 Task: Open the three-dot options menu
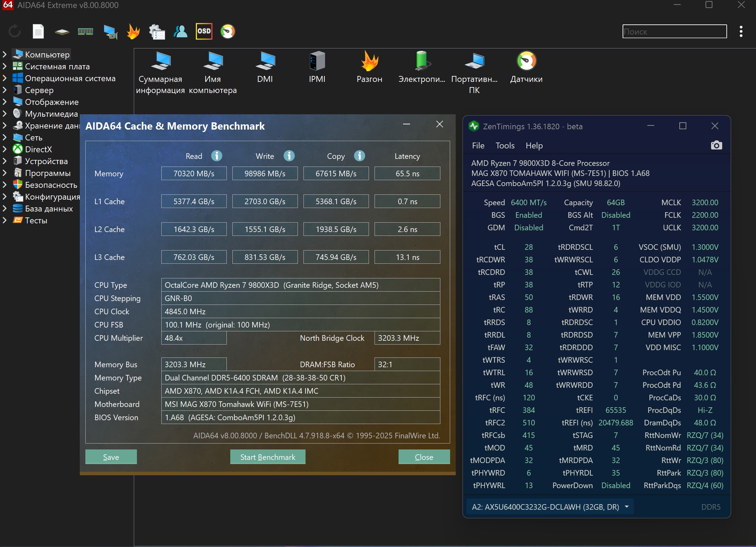coord(741,31)
